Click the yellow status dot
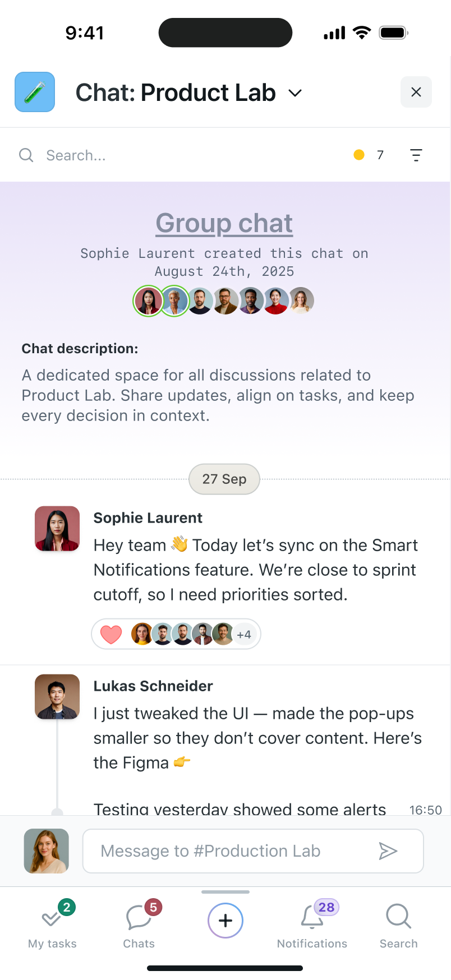This screenshot has width=451, height=980. 359,155
